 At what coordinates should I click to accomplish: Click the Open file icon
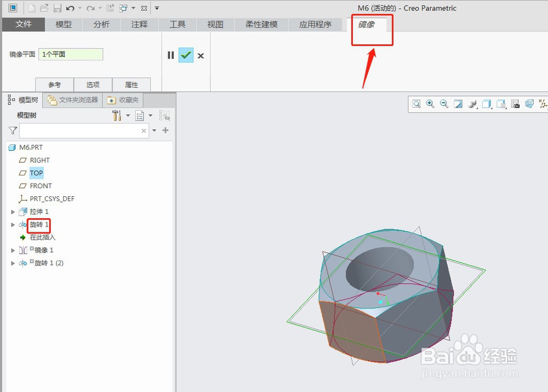44,8
